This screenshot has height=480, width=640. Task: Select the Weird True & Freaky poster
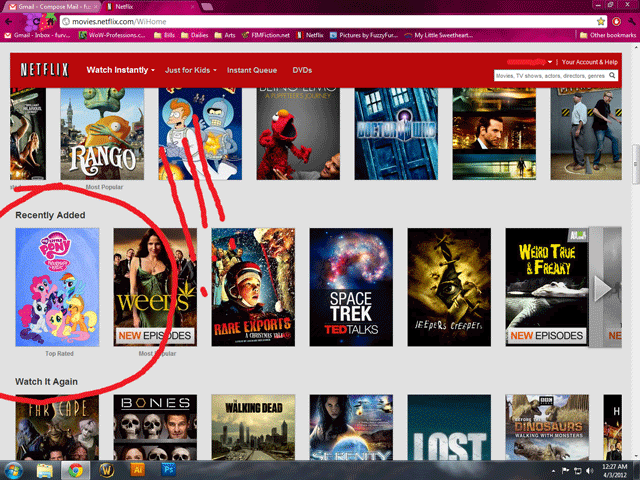(547, 287)
